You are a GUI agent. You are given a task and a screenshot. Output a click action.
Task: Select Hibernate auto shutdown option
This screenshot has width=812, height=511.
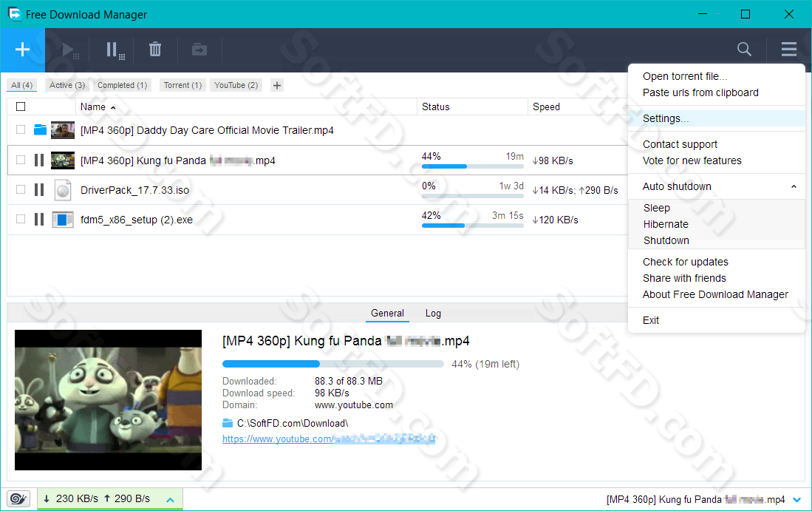[666, 224]
